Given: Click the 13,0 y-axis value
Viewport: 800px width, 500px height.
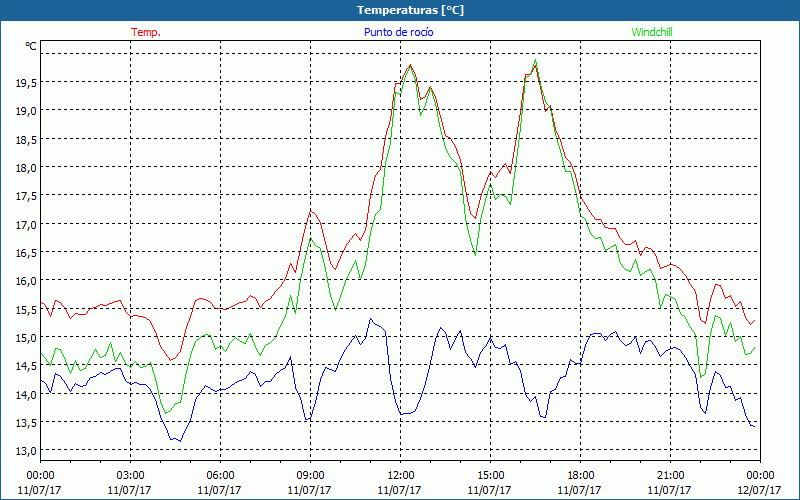Looking at the screenshot, I should pyautogui.click(x=26, y=451).
